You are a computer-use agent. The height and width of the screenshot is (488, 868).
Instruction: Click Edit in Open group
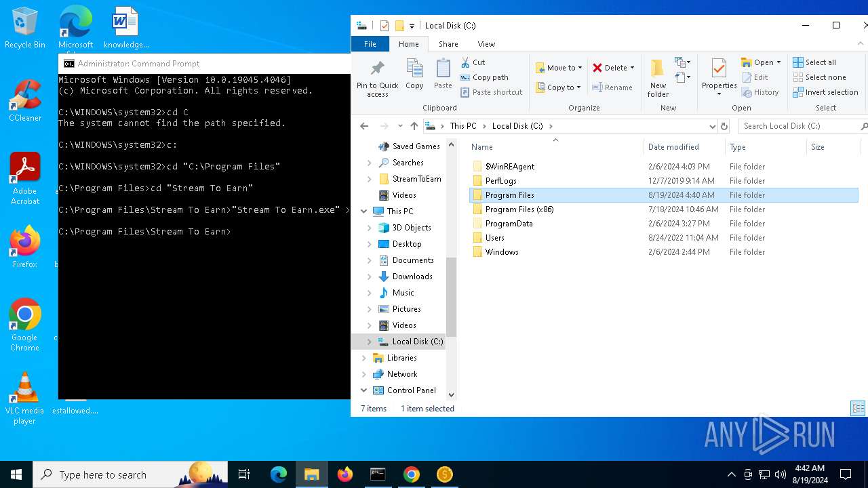[x=755, y=77]
